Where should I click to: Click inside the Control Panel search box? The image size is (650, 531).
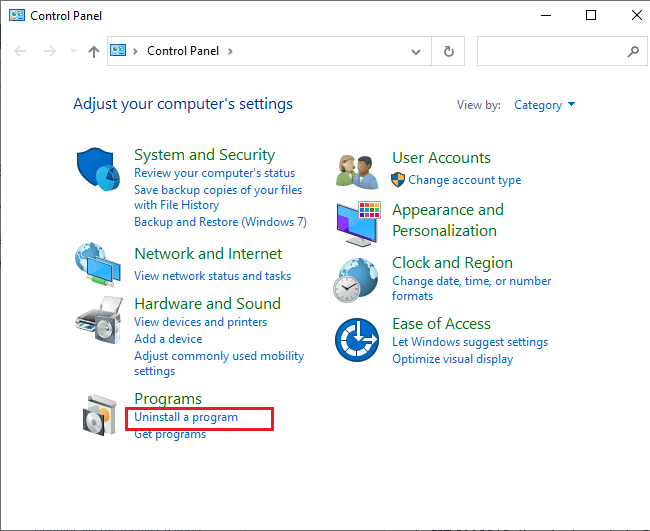point(562,51)
